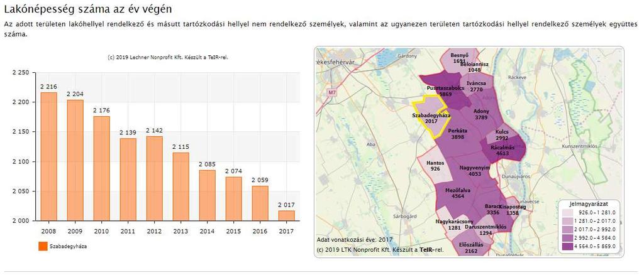The width and height of the screenshot is (644, 275).
Task: Click darkest legend swatch 4 564.0 – 5 869.0
Action: tap(568, 246)
